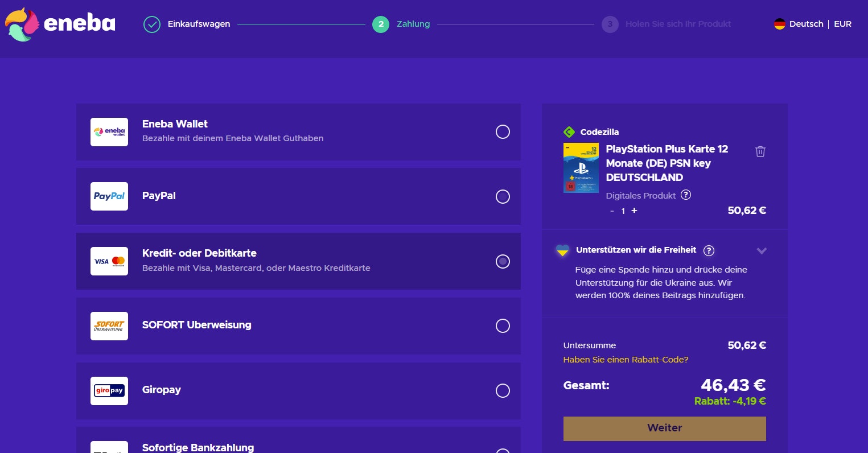Click the Visa Mastercard card logo
868x453 pixels.
[x=109, y=261]
